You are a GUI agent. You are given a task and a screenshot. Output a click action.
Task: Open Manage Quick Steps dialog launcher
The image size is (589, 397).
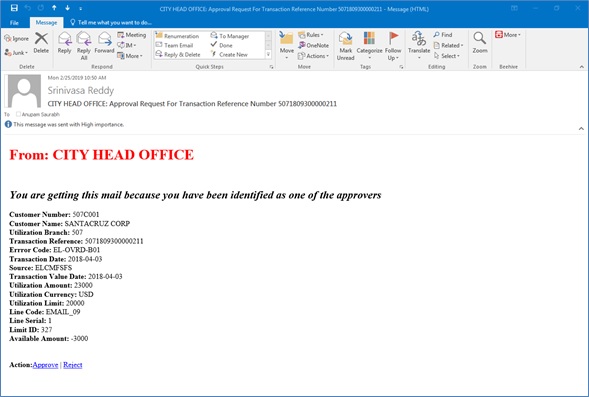click(271, 67)
